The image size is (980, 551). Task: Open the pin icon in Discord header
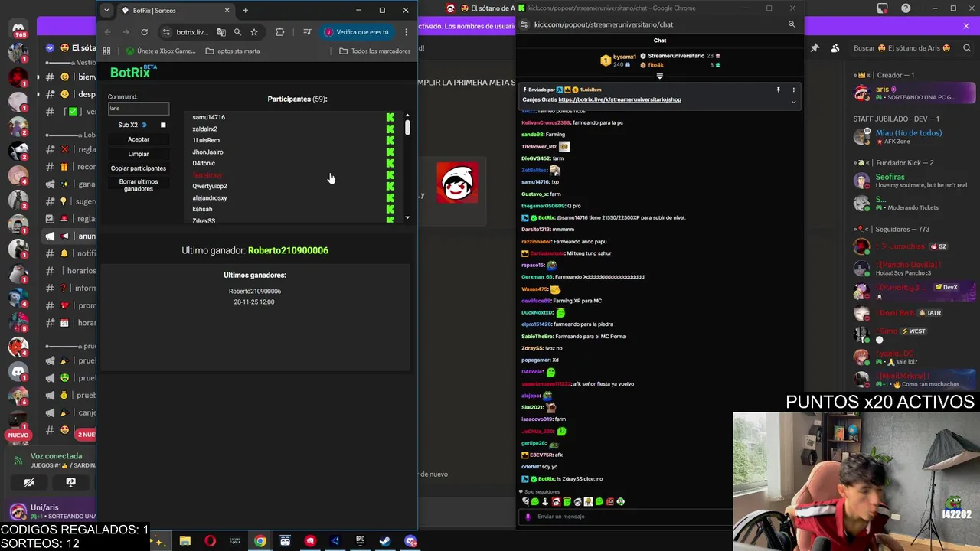[815, 48]
